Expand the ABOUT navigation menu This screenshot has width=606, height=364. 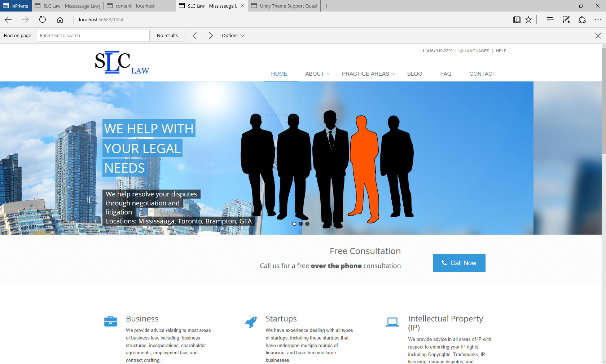coord(317,74)
